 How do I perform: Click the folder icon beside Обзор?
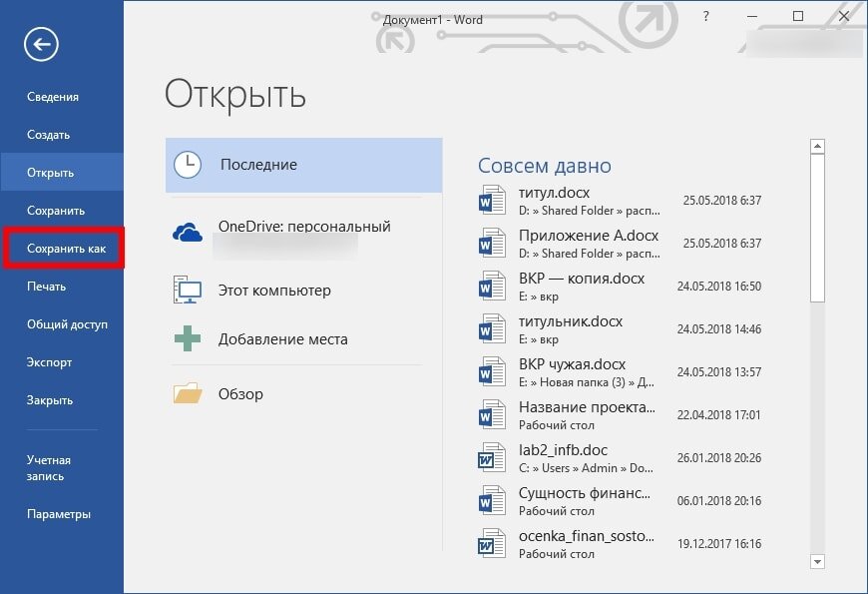pyautogui.click(x=188, y=393)
